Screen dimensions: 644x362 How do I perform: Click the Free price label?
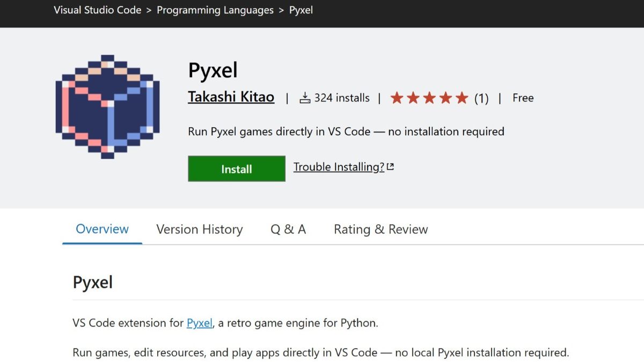pyautogui.click(x=523, y=98)
